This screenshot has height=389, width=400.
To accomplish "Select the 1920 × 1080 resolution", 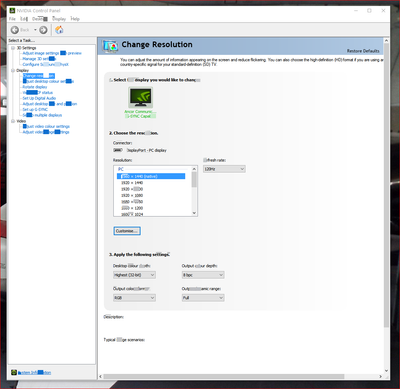I will [x=132, y=195].
